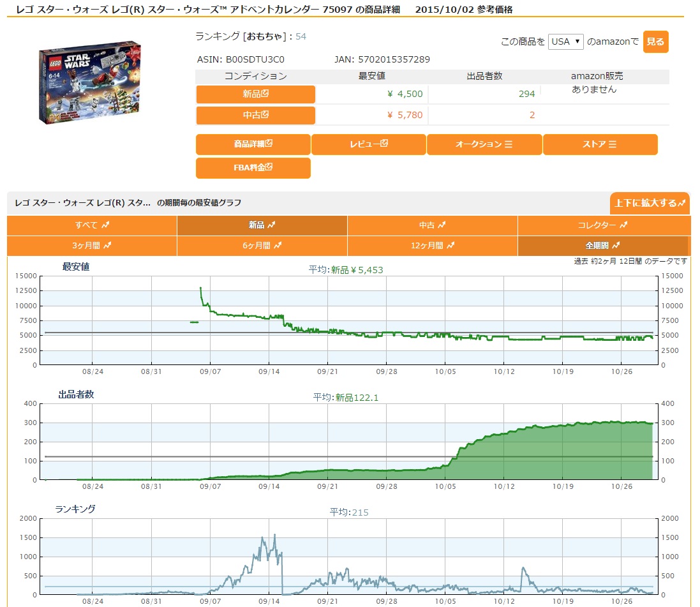Click inside the 出品者数 seller count area chart
Image resolution: width=700 pixels, height=607 pixels.
[349, 442]
